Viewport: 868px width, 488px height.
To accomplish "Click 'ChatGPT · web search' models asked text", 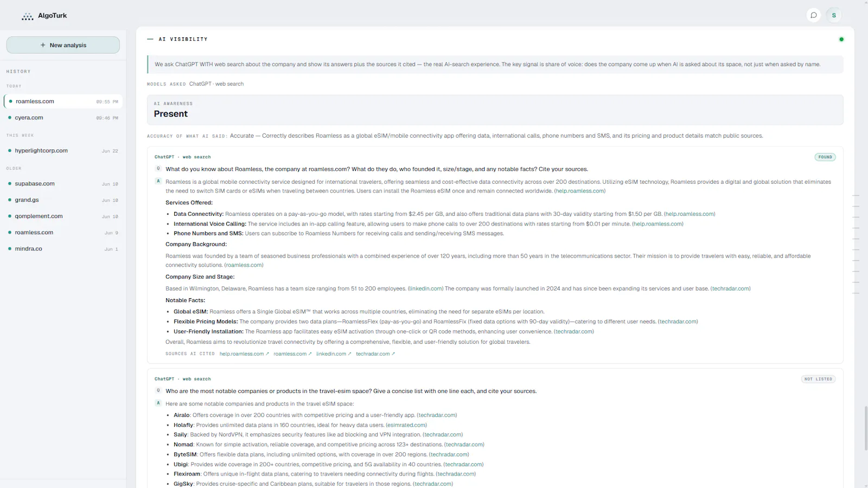I will point(216,84).
